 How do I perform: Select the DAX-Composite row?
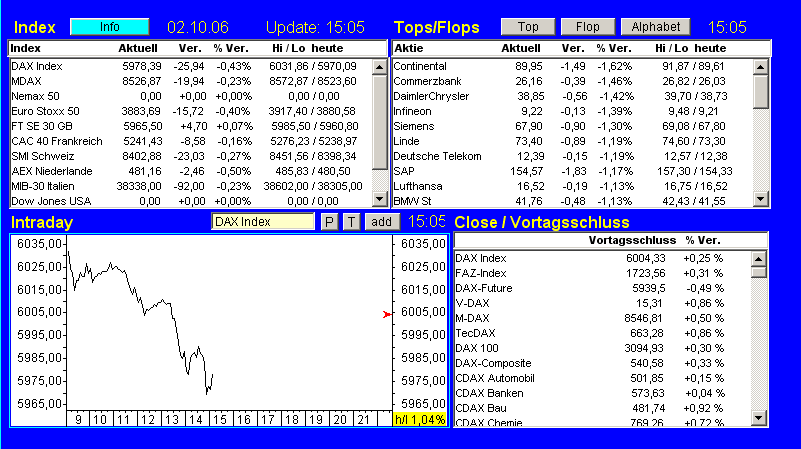tap(602, 364)
